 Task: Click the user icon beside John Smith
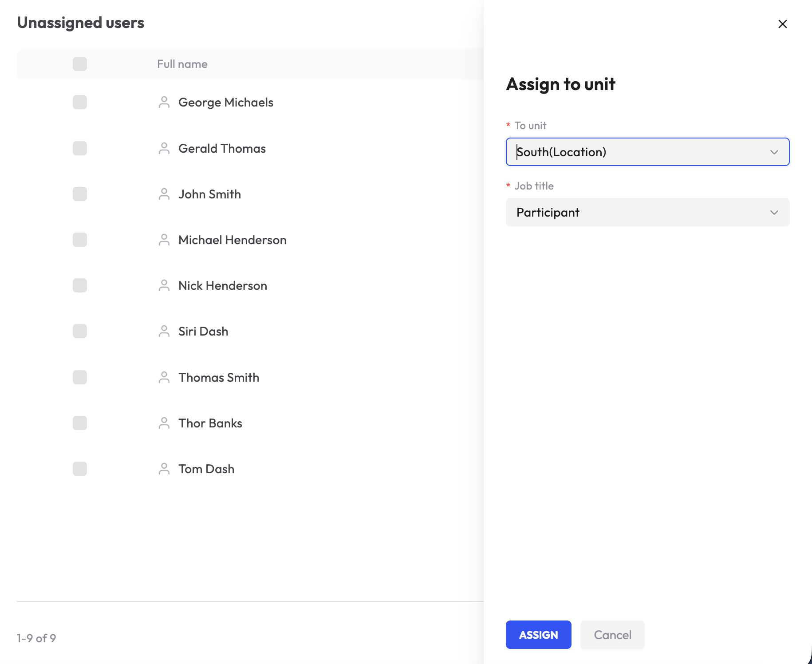tap(164, 194)
